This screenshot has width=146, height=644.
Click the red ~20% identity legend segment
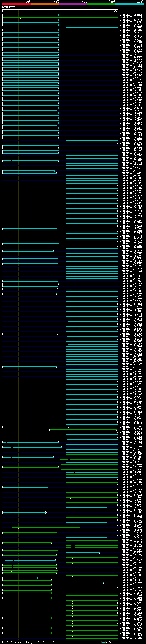pyautogui.click(x=16, y=4)
